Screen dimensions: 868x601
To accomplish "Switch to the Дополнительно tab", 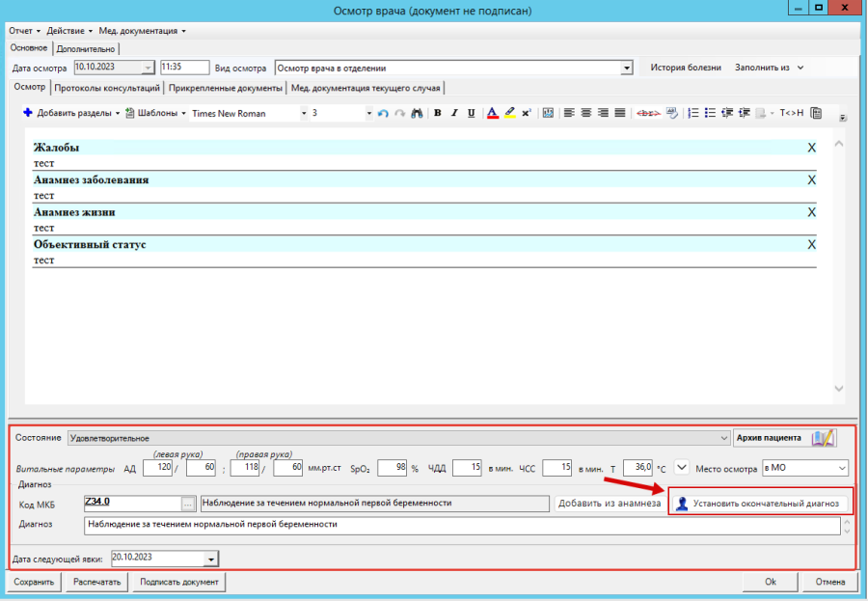I will [x=86, y=49].
